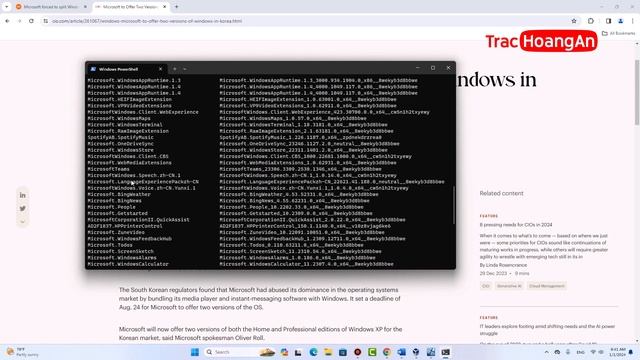Screen dimensions: 640x360
Task: Click 'Microsoft.BingWeather' row in PowerShell output
Action: (x=233, y=194)
